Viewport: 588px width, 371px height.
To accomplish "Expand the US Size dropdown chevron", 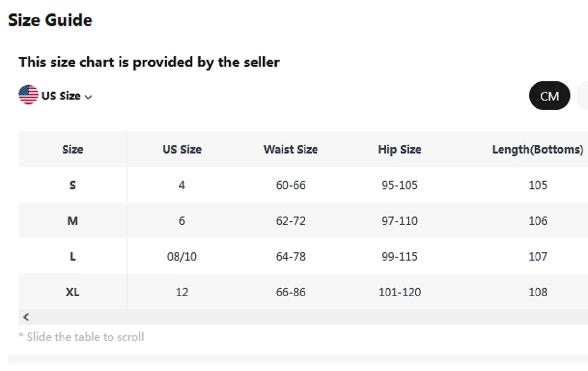I will coord(89,97).
